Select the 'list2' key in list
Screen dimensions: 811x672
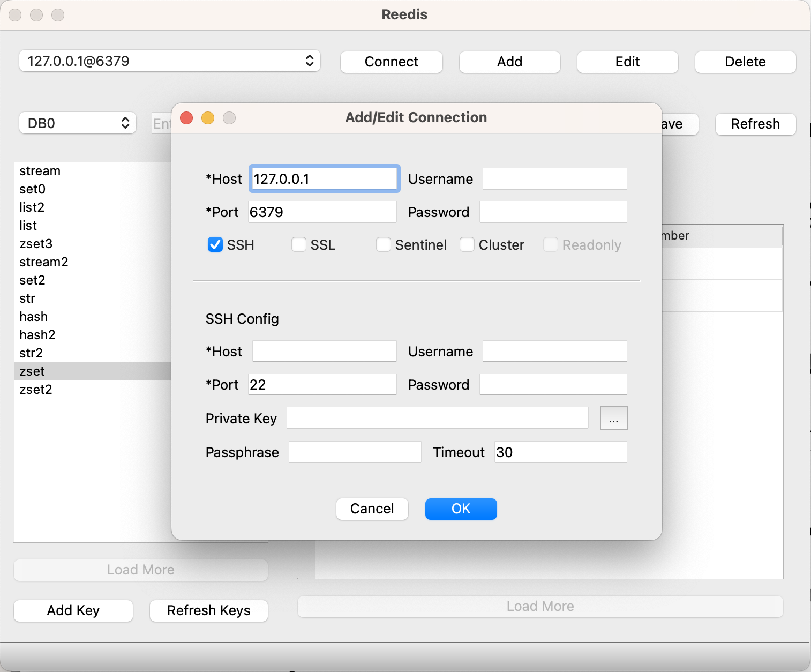coord(92,207)
